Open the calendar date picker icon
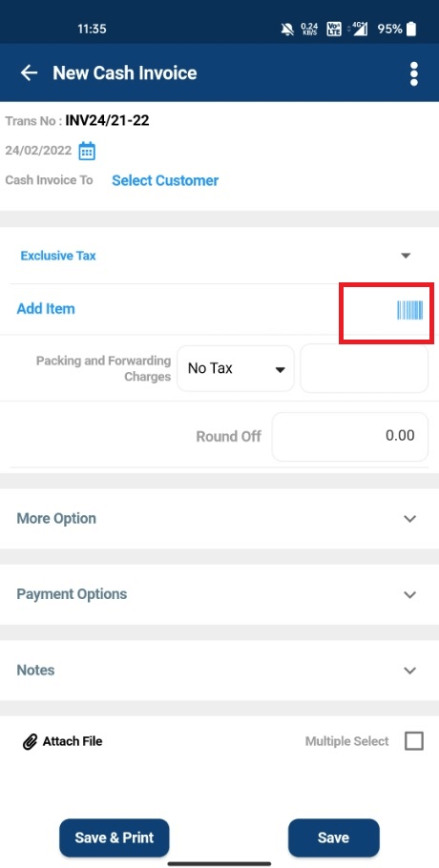The width and height of the screenshot is (439, 868). click(x=87, y=151)
